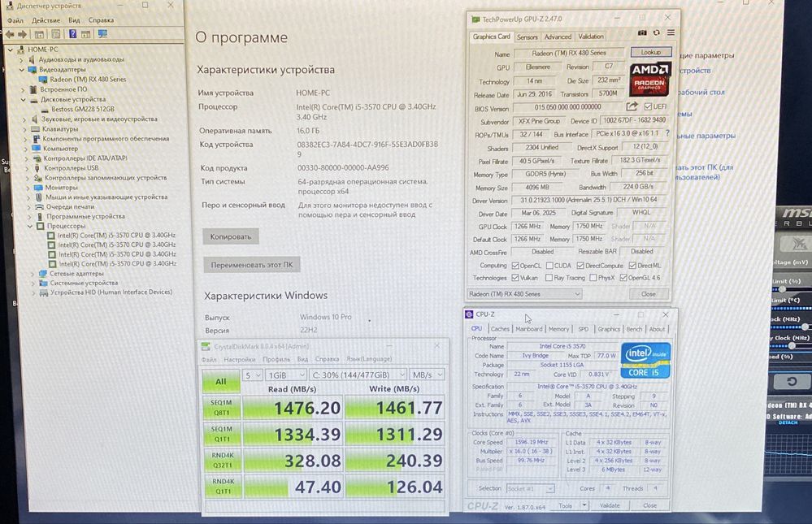812x524 pixels.
Task: Open test count dropdown showing 5
Action: click(x=252, y=375)
